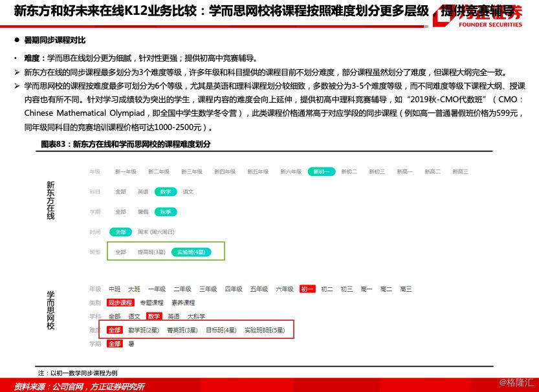Toggle the red 同步课程 category chip
539x392 pixels.
120,303
